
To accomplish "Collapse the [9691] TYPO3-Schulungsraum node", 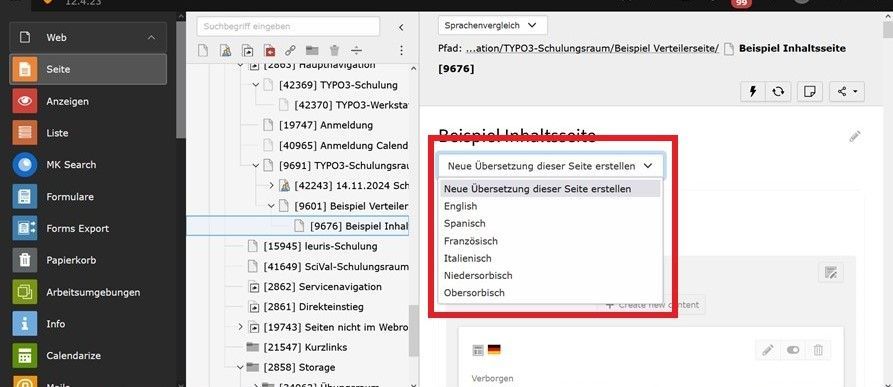I will pyautogui.click(x=255, y=166).
